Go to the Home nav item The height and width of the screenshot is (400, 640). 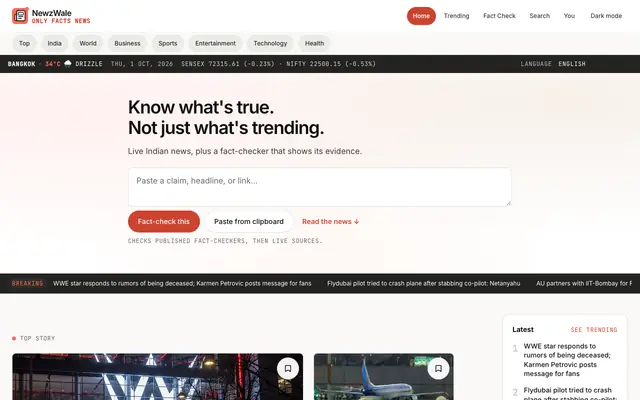[421, 16]
